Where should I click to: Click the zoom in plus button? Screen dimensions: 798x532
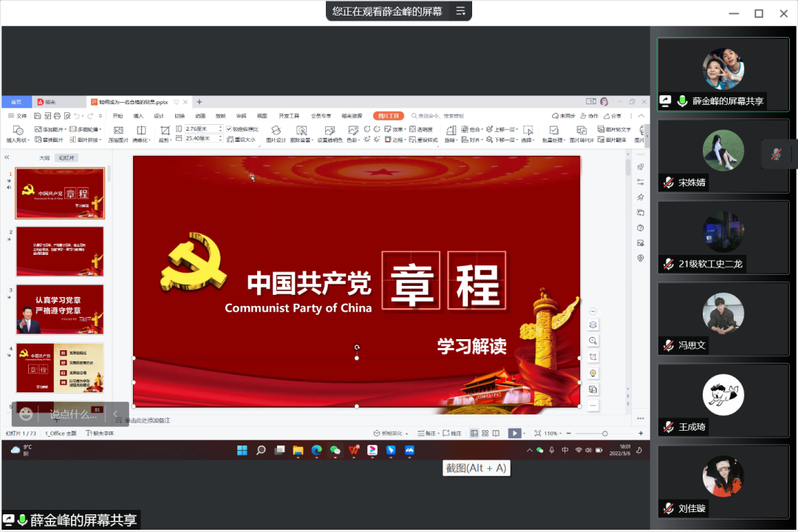pyautogui.click(x=641, y=433)
